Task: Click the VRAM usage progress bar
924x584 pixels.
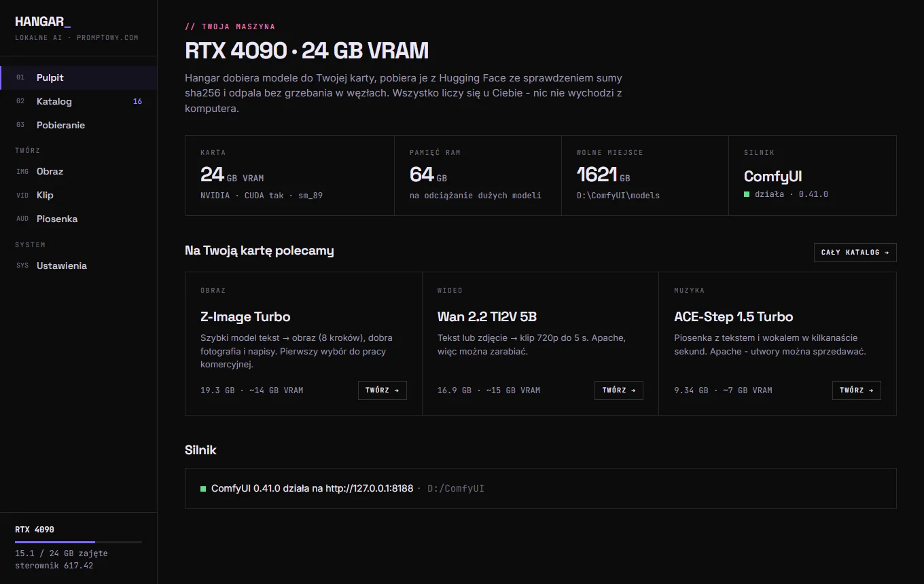Action: coord(78,542)
